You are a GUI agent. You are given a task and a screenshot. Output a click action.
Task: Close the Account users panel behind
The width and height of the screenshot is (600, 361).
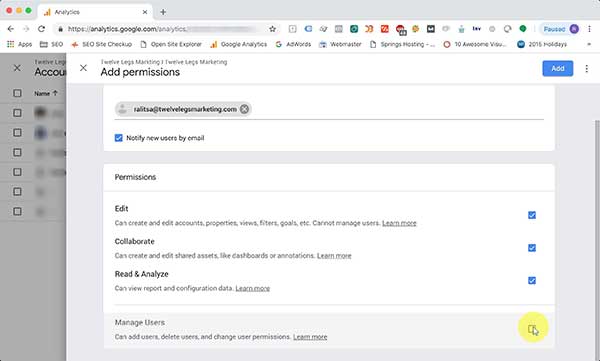click(17, 68)
